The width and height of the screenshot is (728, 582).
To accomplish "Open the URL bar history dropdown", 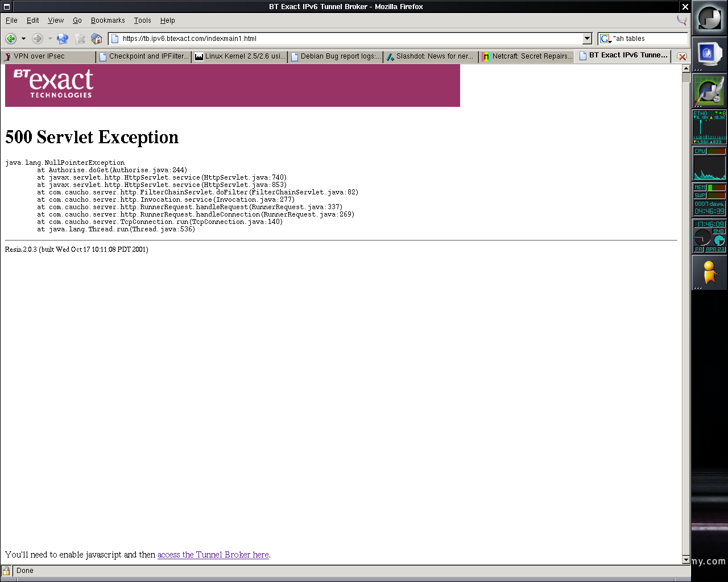I will [588, 39].
